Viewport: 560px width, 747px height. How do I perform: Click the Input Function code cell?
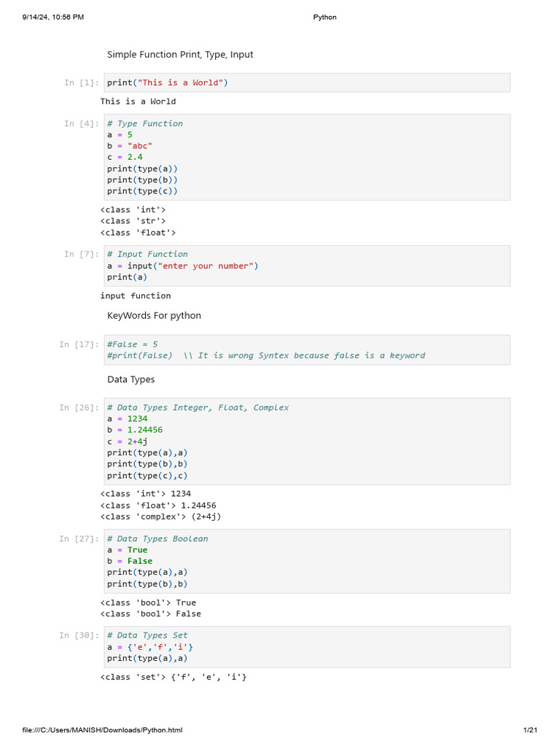(x=307, y=266)
